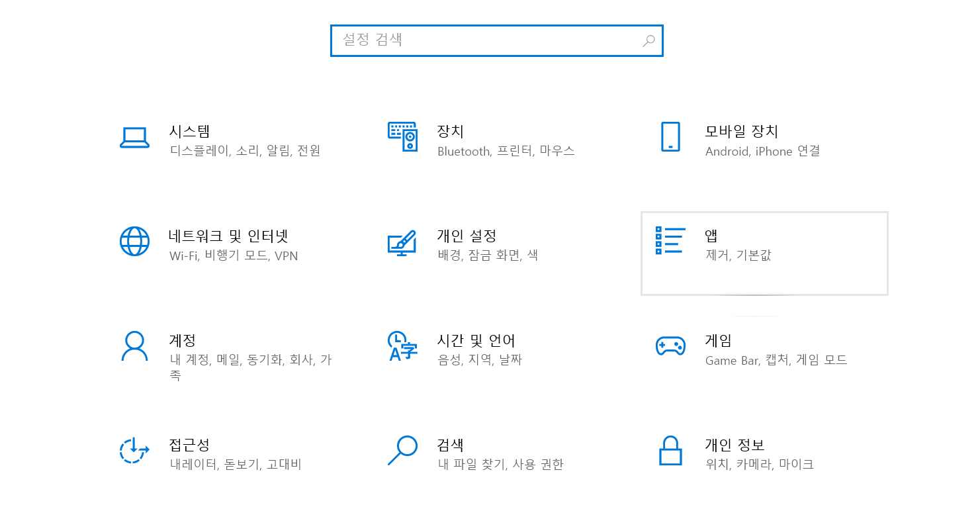The image size is (980, 511).
Task: Click the 앱 list icon
Action: 670,240
